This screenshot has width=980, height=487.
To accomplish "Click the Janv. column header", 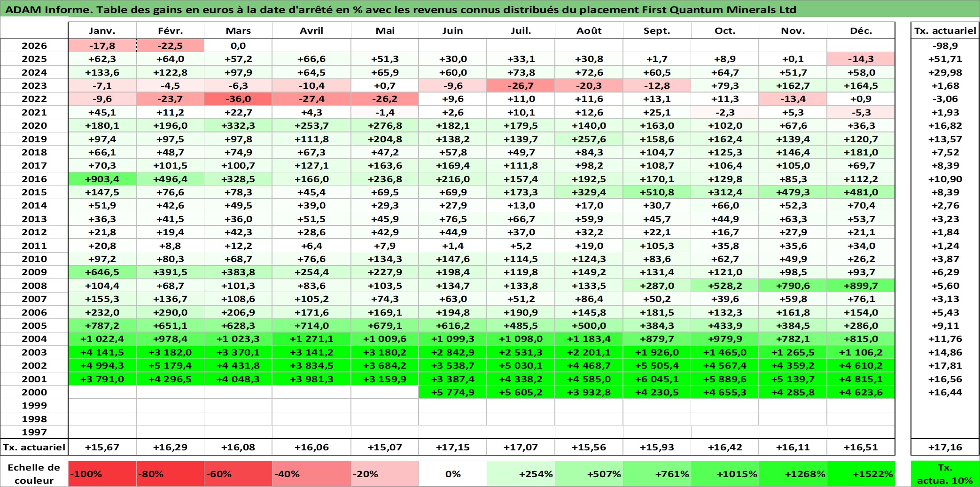I will pyautogui.click(x=102, y=31).
